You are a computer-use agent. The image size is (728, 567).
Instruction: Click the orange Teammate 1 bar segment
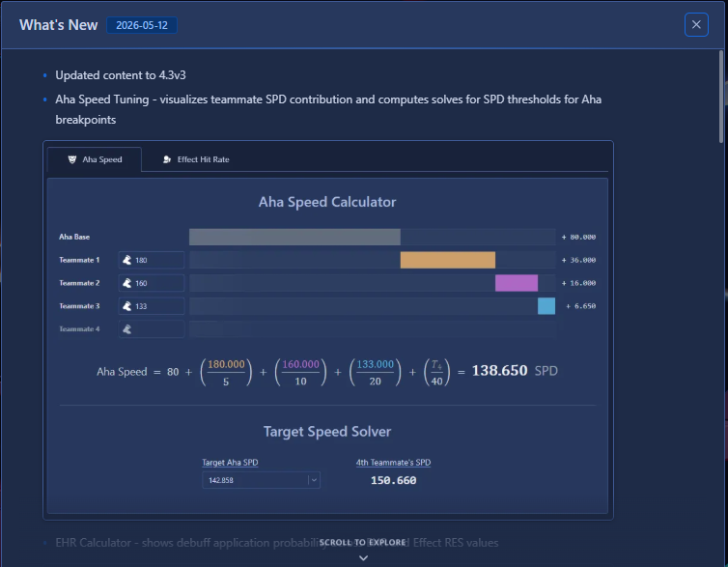tap(448, 260)
